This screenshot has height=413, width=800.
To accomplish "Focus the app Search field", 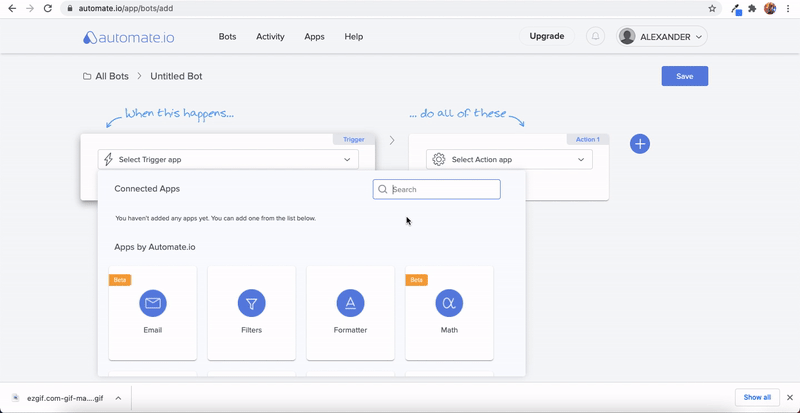I will point(437,189).
